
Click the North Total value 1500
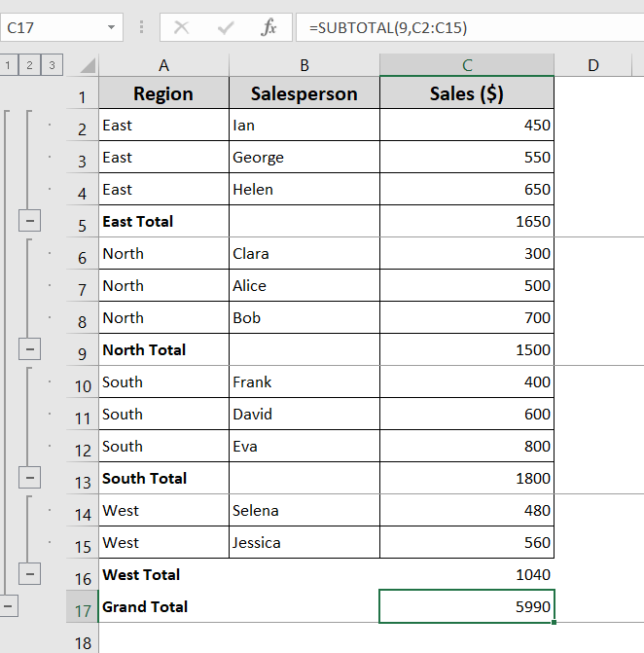click(x=467, y=349)
